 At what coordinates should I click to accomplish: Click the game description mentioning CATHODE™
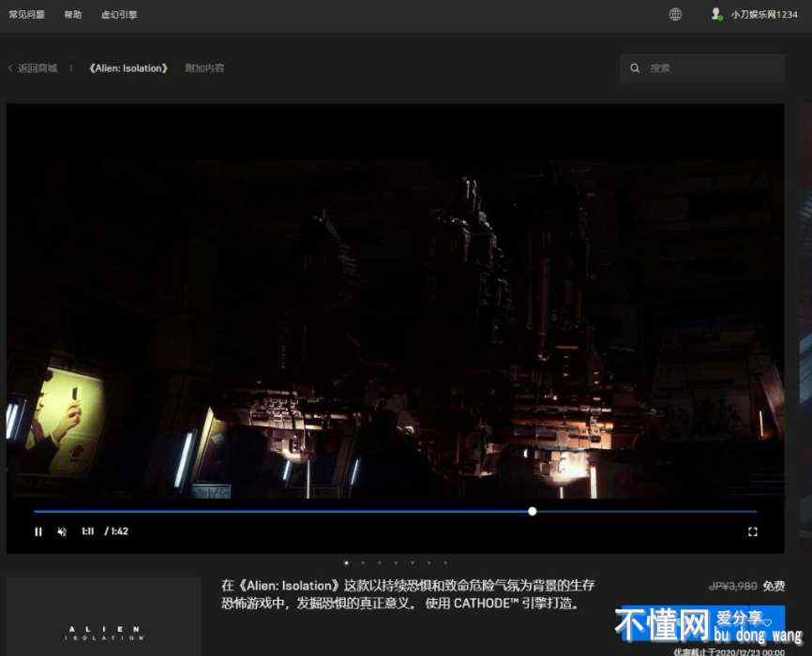point(408,594)
